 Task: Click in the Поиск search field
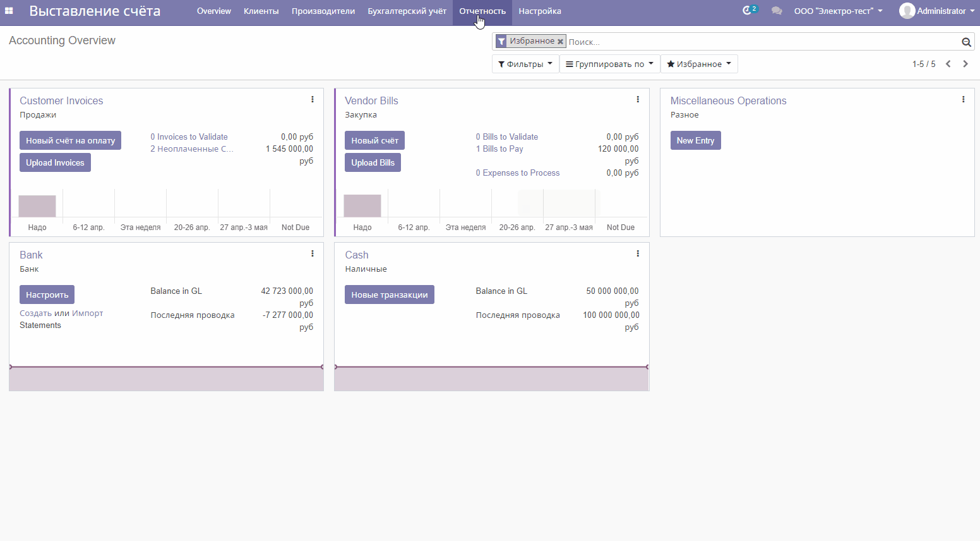[758, 42]
